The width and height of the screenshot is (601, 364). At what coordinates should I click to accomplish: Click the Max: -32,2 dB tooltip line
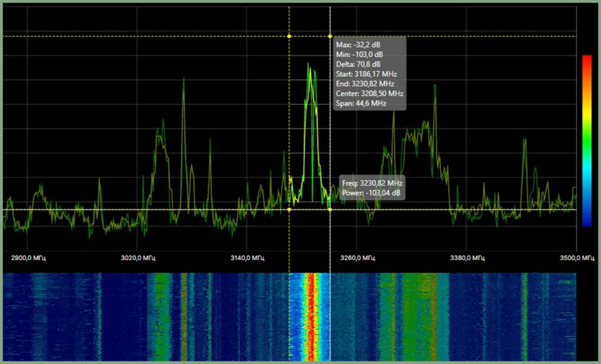coord(358,45)
